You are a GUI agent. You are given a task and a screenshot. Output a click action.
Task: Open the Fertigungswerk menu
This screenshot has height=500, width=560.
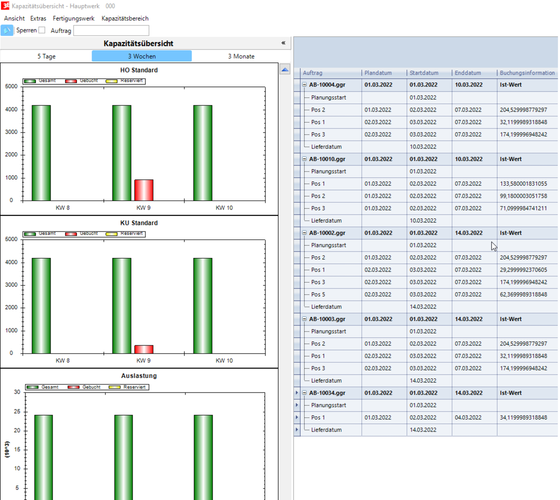click(x=74, y=19)
